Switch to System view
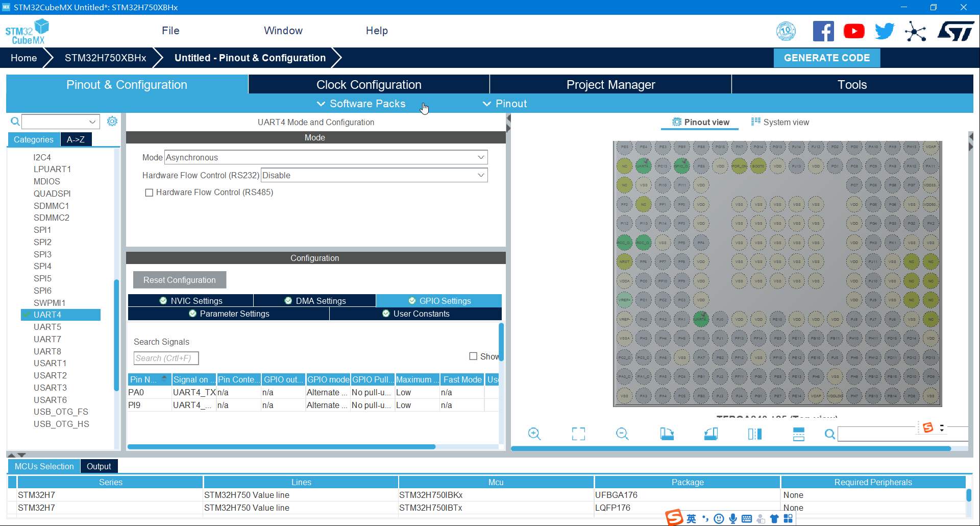 [780, 122]
